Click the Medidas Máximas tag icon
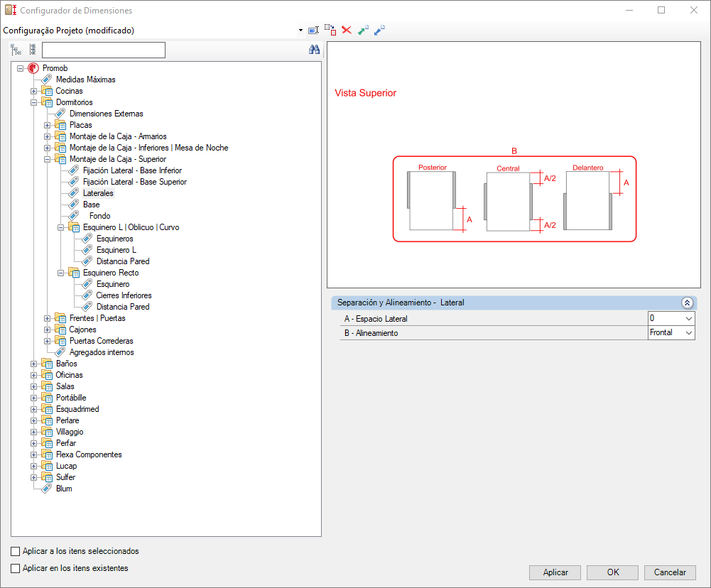Screen dimensions: 711x588 click(x=47, y=80)
